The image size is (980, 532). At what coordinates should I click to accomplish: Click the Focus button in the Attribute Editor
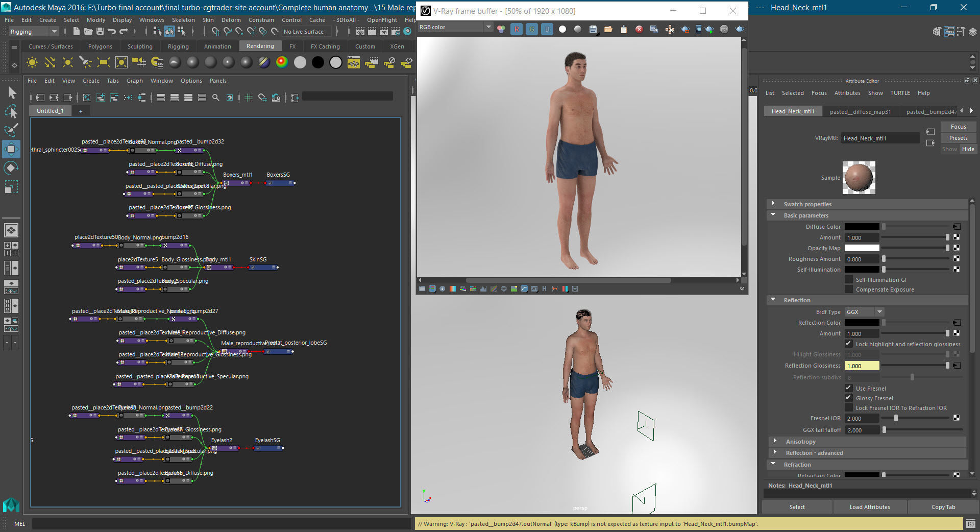click(958, 127)
